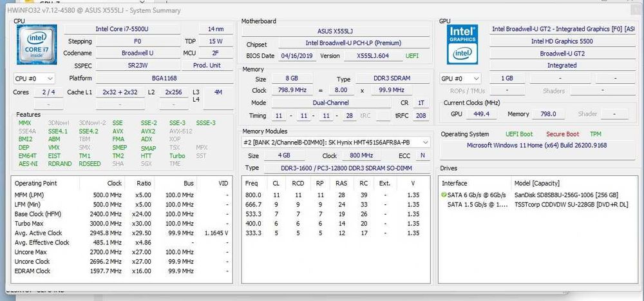Click the ASUS X555LJ motherboard field
Screen dimensions: 644x301
pyautogui.click(x=336, y=31)
